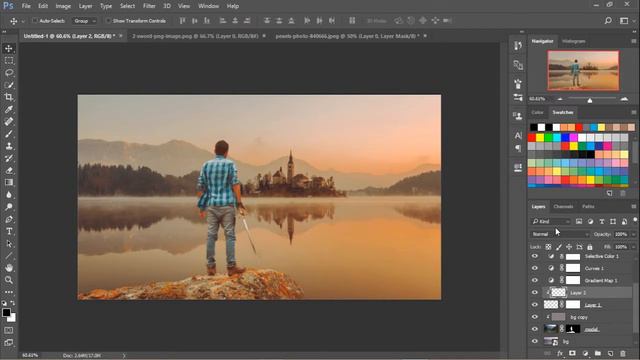The image size is (640, 360).
Task: Hide the Gradient Map 1 layer
Action: (x=535, y=280)
